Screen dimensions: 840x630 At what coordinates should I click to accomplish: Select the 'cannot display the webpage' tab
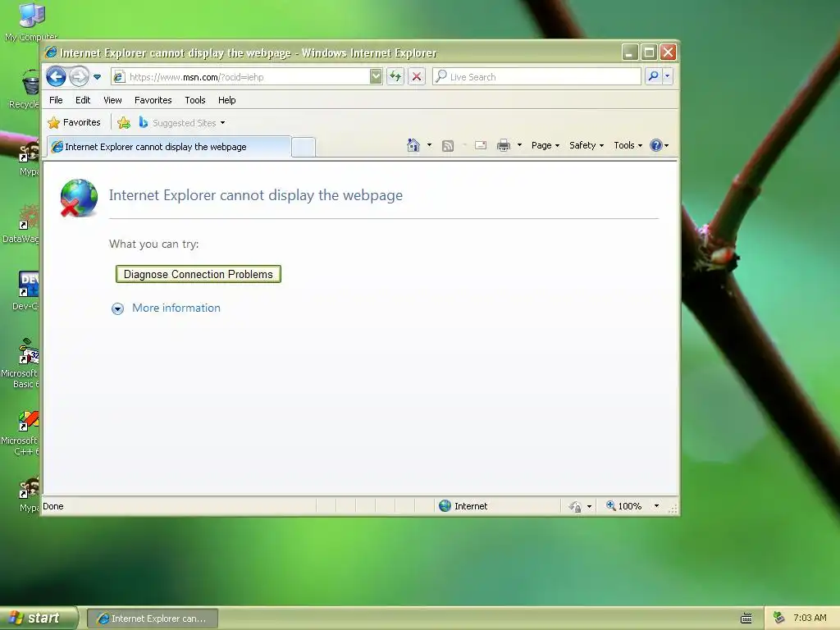coord(169,147)
